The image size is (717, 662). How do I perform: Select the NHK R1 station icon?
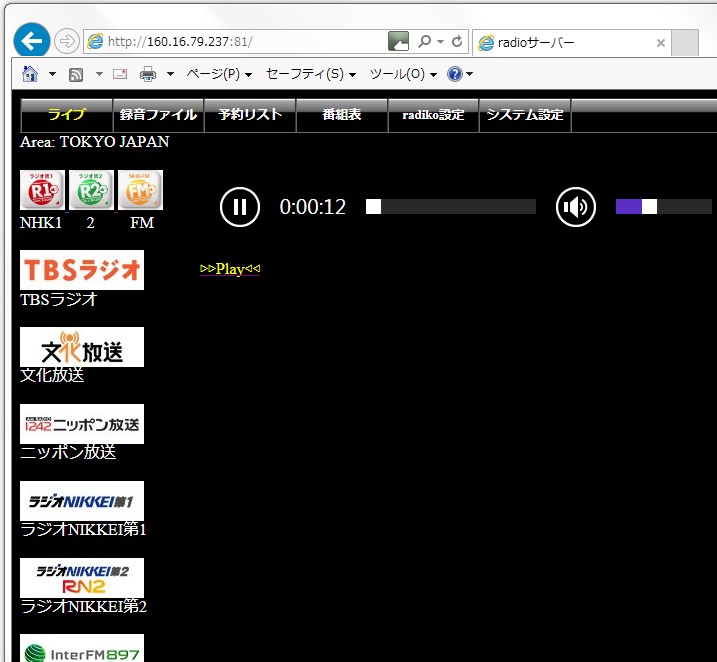pyautogui.click(x=43, y=190)
